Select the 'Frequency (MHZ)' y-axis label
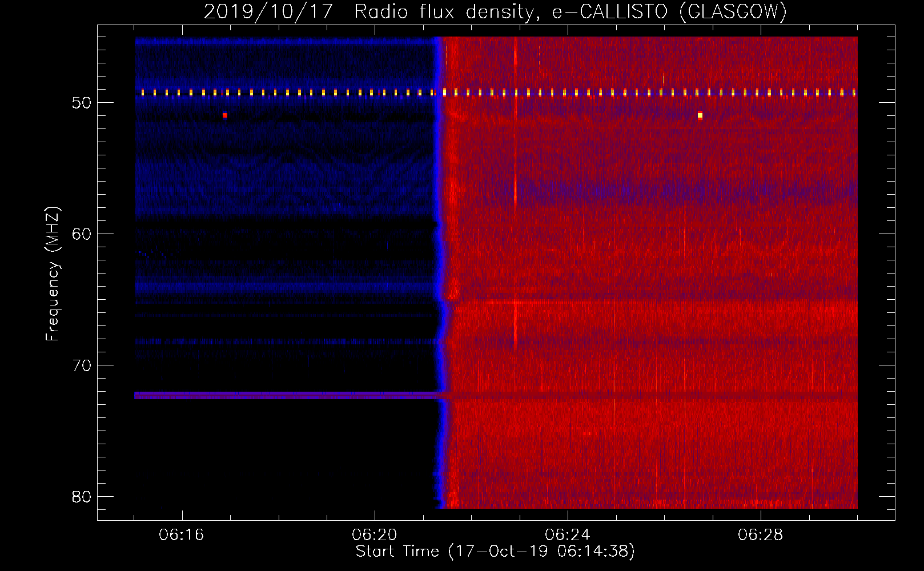 [53, 274]
